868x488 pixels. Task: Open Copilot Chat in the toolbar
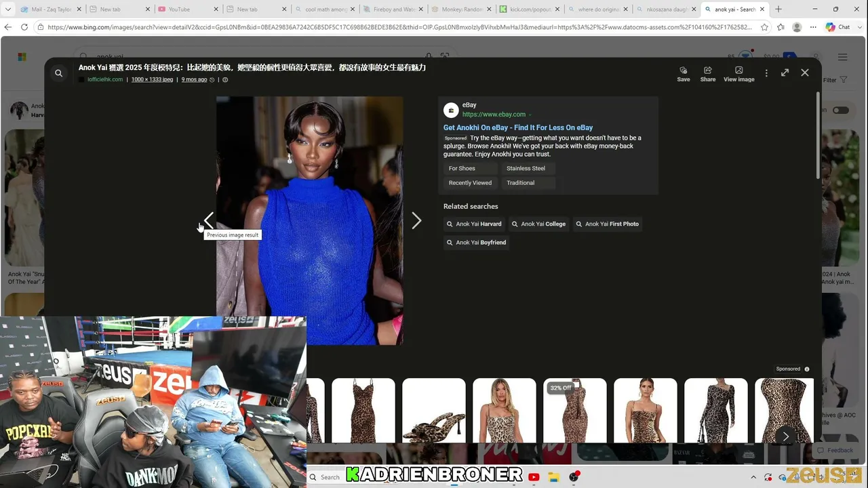[837, 27]
